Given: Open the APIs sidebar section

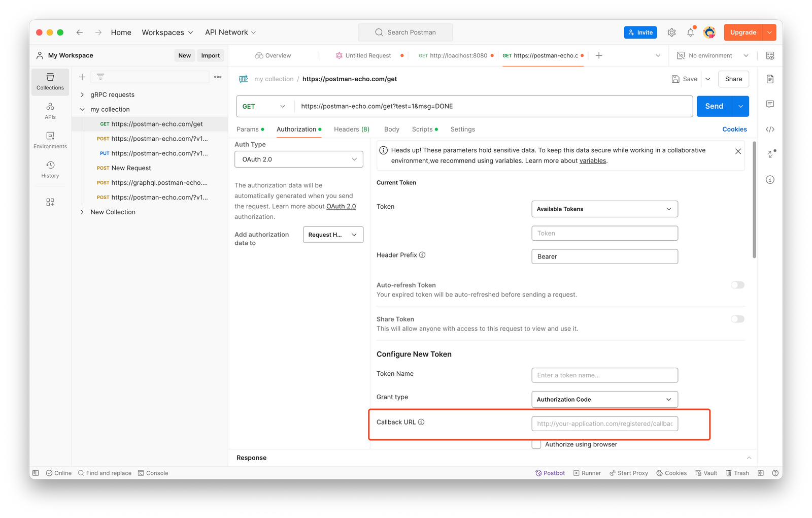Looking at the screenshot, I should (50, 111).
